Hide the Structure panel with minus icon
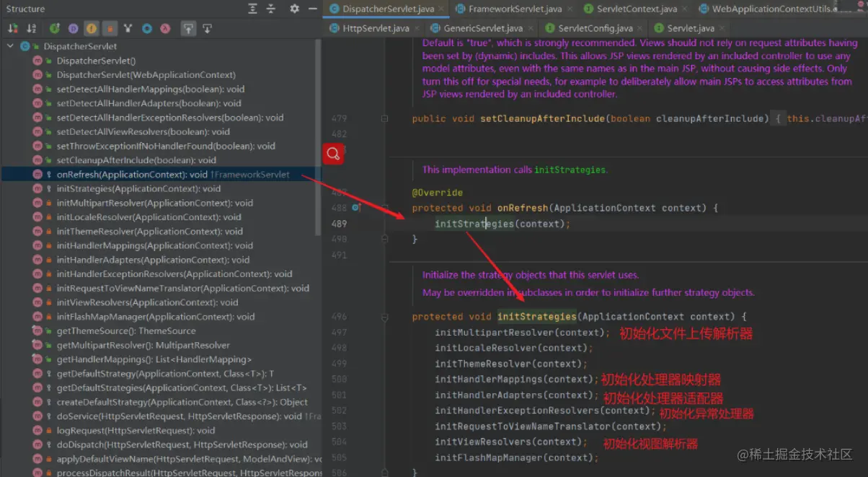868x477 pixels. (x=311, y=9)
